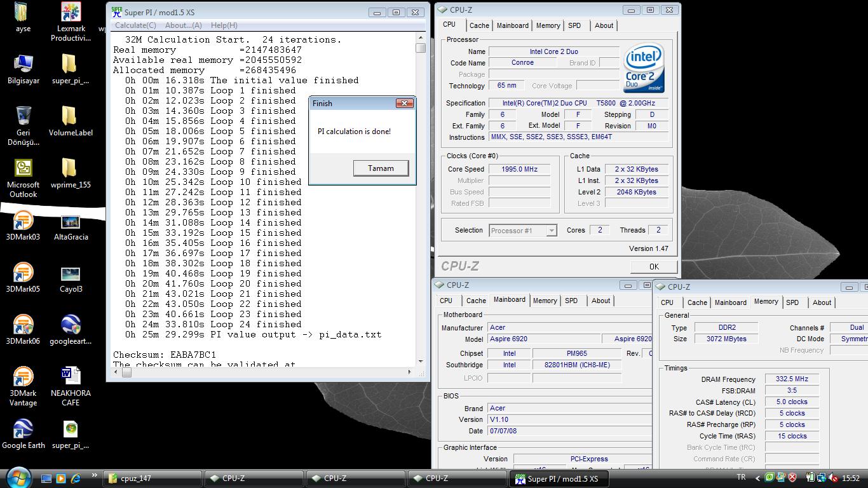This screenshot has height=488, width=868.
Task: Launch Internet Explorer from quick launch
Action: click(x=76, y=478)
